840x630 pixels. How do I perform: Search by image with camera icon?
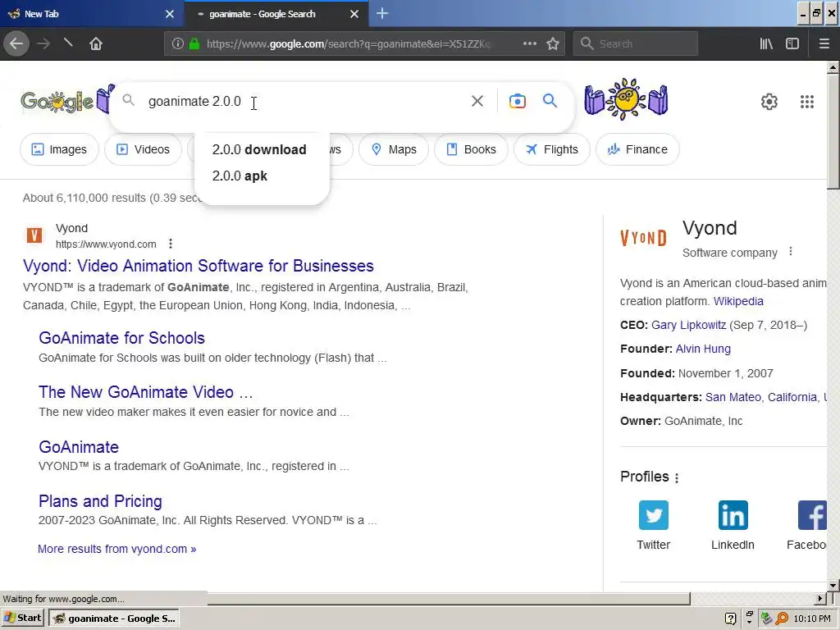tap(517, 101)
